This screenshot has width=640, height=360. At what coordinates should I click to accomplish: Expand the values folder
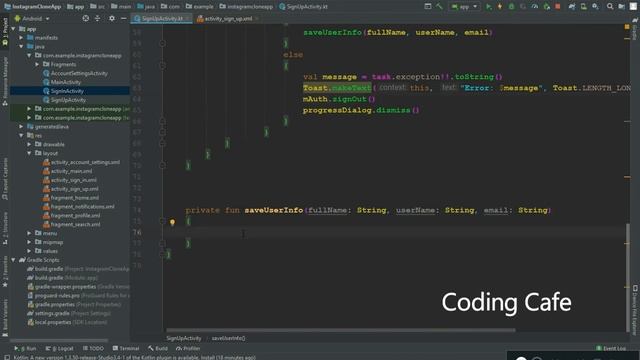(29, 251)
